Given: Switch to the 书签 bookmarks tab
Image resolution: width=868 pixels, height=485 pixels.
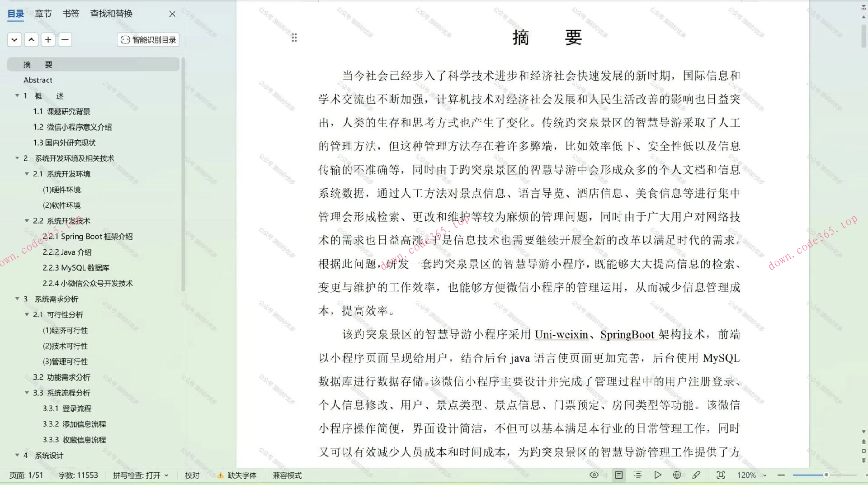Looking at the screenshot, I should (x=71, y=14).
